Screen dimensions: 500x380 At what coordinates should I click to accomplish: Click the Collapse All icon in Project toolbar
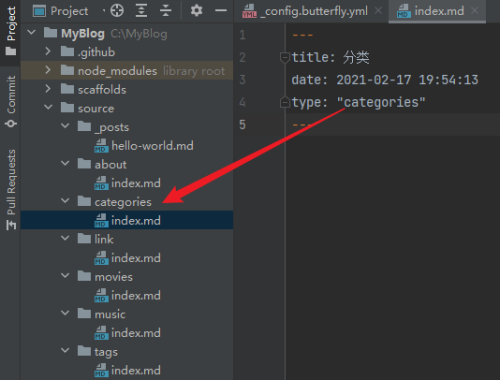tap(165, 11)
